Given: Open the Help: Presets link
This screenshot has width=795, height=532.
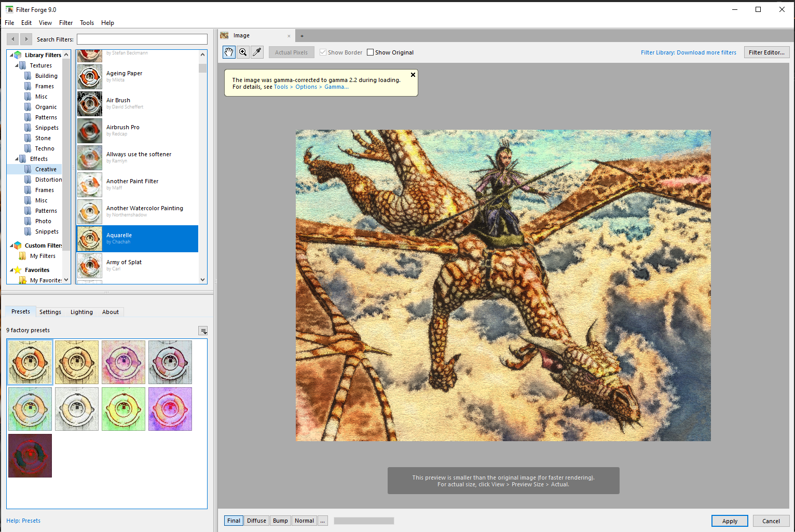Looking at the screenshot, I should (x=23, y=521).
